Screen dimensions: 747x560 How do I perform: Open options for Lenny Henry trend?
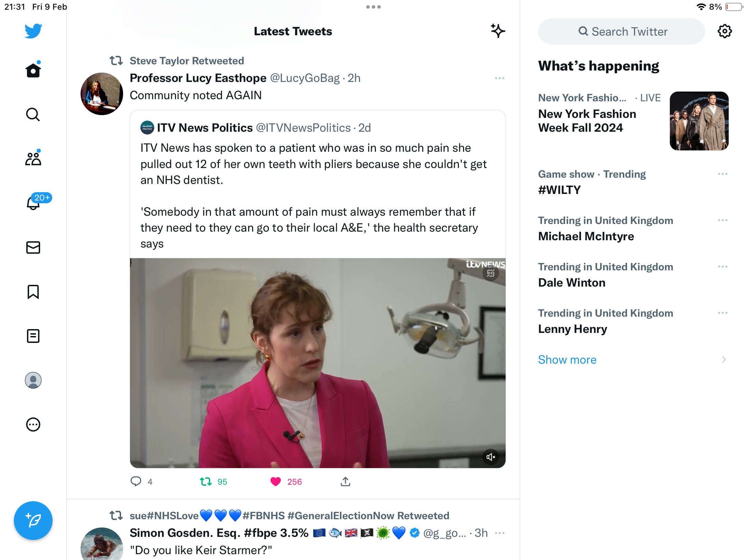coord(723,313)
